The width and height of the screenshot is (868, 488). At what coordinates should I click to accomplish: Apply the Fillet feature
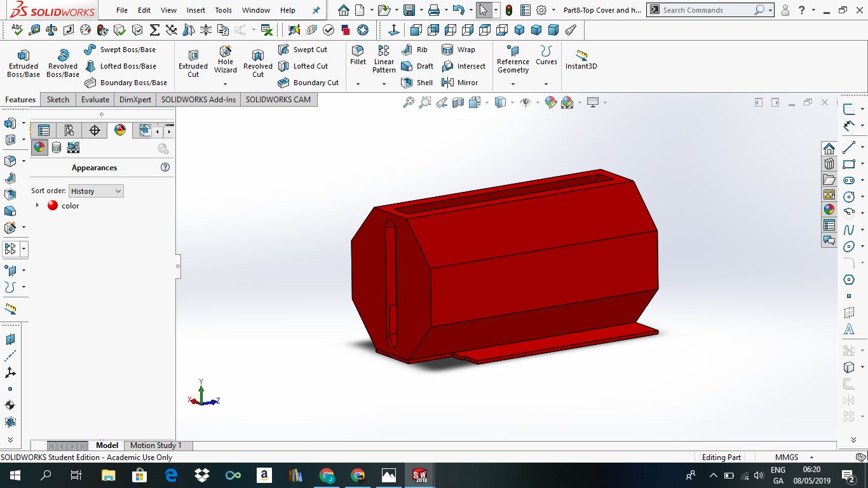pos(358,55)
